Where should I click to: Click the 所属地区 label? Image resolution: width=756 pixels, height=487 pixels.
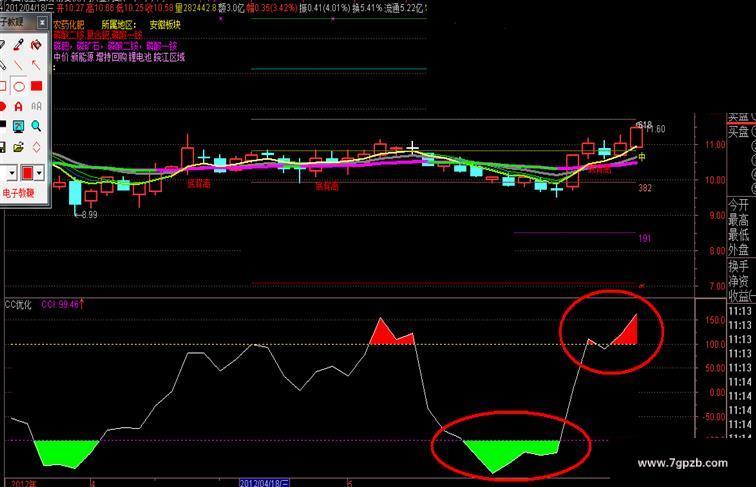click(x=119, y=25)
